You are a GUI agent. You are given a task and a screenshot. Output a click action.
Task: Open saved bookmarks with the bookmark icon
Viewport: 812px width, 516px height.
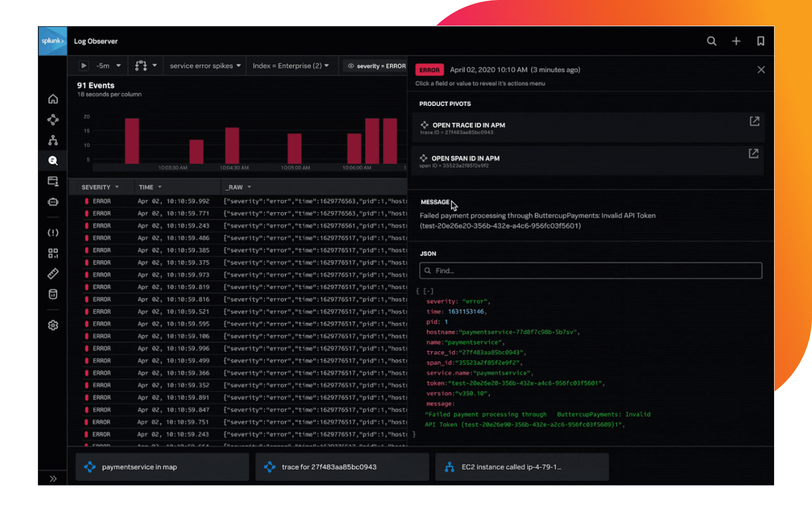click(761, 41)
